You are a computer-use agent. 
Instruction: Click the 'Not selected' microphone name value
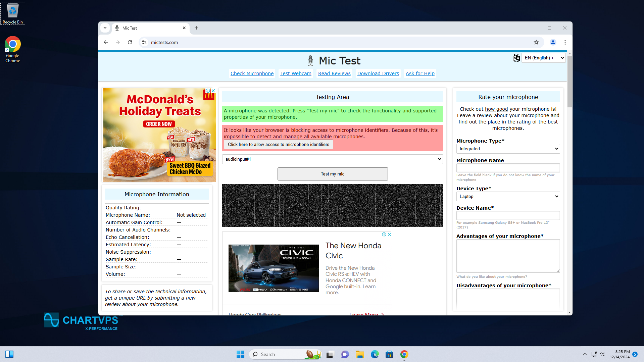click(191, 215)
